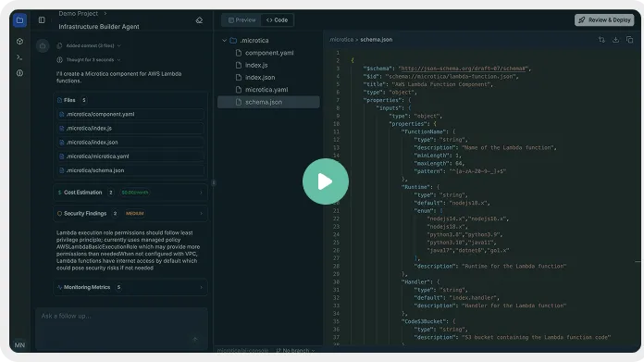
Task: Click the "FunctionName" key in code
Action: coord(424,131)
